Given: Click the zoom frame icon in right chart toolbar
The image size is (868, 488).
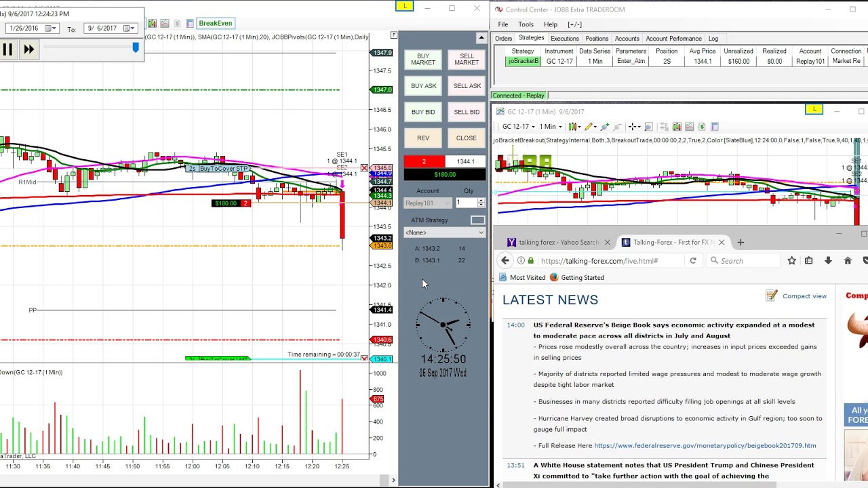Looking at the screenshot, I should coord(649,127).
